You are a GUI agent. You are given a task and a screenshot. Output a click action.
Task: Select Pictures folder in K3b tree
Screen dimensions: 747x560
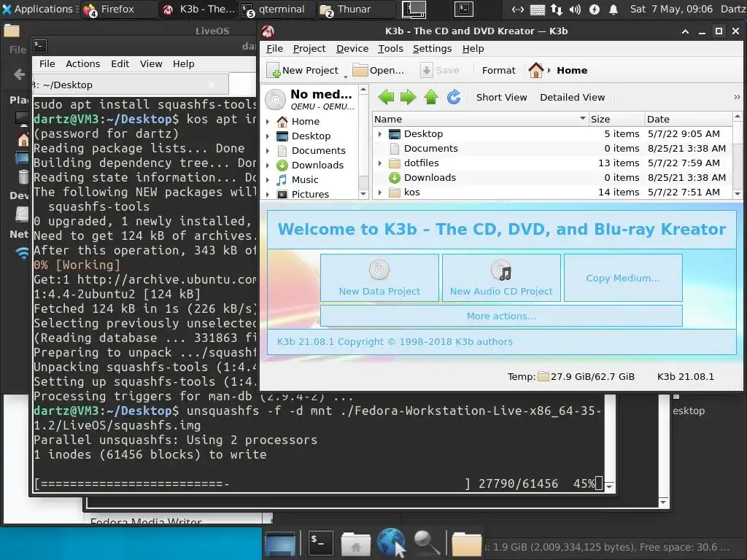(310, 194)
